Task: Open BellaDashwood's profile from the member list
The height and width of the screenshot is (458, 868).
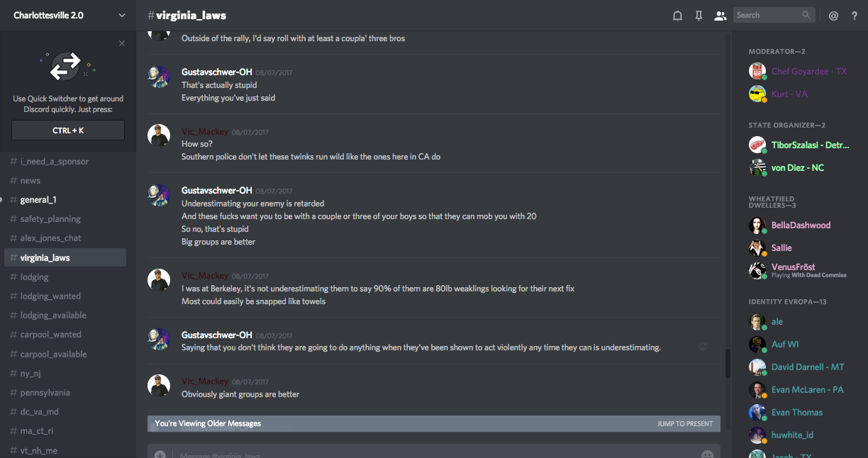Action: pos(801,225)
